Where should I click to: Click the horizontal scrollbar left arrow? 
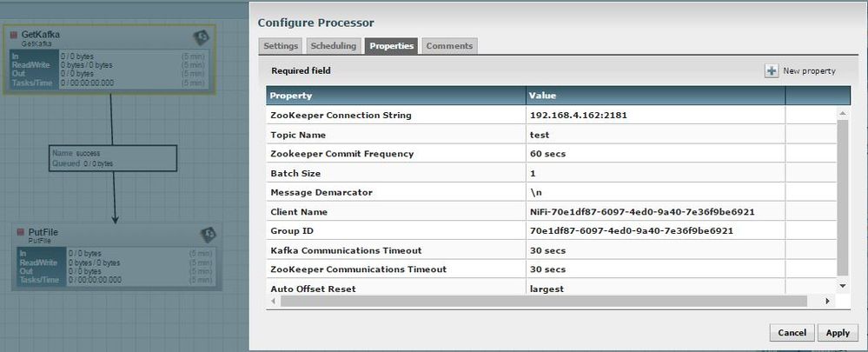[273, 301]
